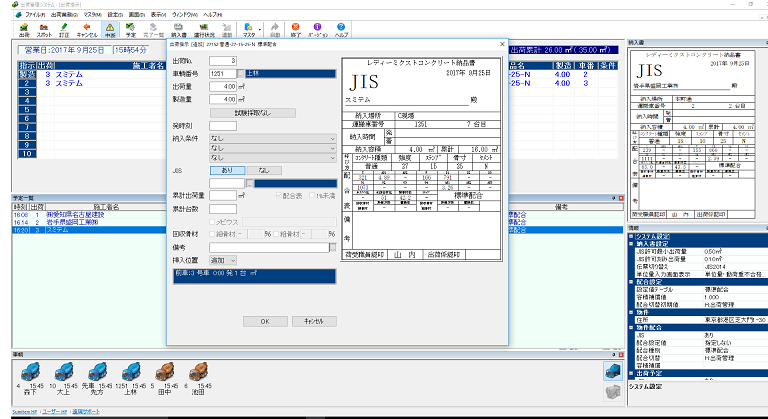Open the 出荷業務 menu

(x=64, y=15)
